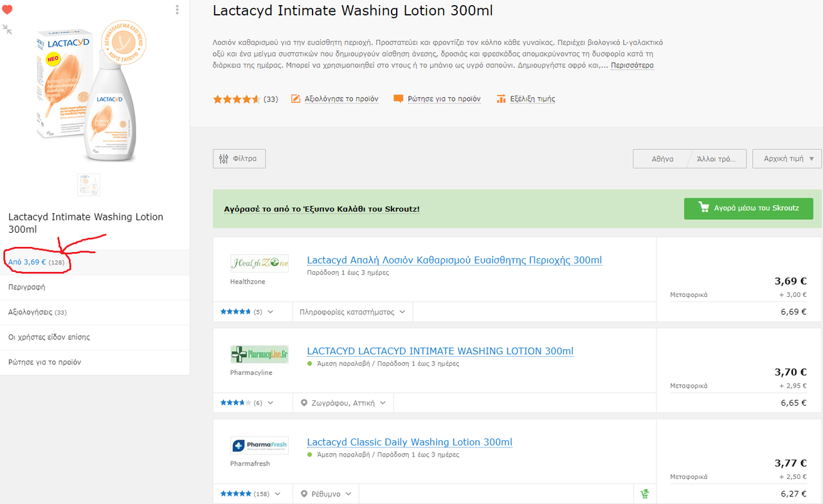823x504 pixels.
Task: Click the Pharmacyline shop logo
Action: click(x=259, y=354)
